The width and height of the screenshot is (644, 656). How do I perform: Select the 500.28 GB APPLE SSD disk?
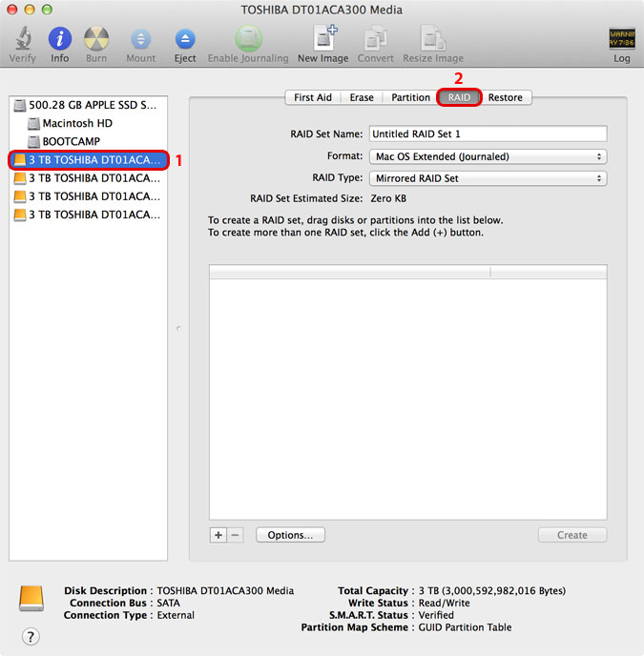point(90,106)
